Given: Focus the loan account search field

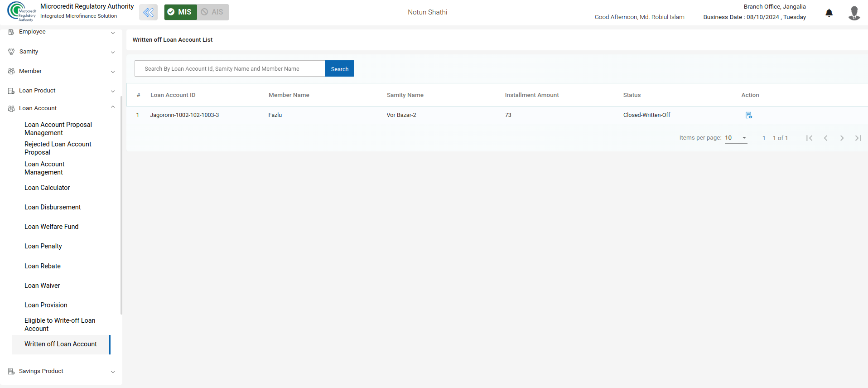Looking at the screenshot, I should pos(230,69).
